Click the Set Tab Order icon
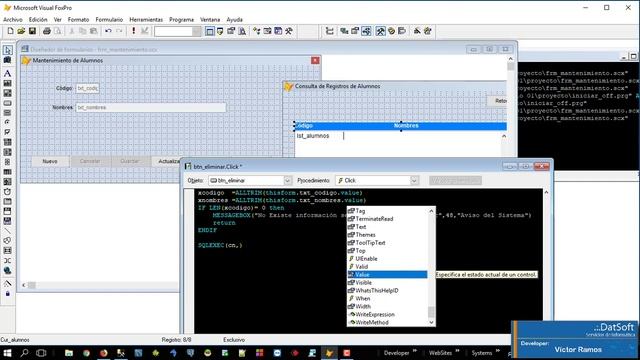Viewport: 640px width, 360px height. (330, 31)
